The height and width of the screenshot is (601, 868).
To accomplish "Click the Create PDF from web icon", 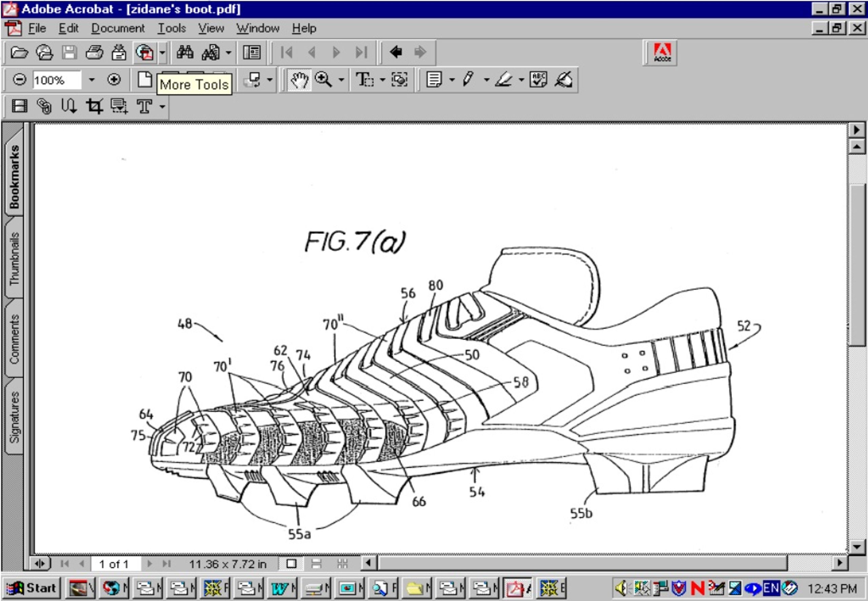I will click(145, 52).
